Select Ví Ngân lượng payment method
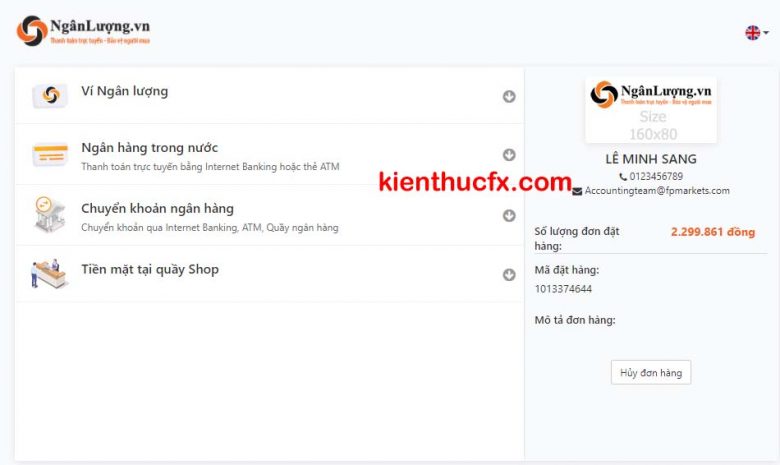 pos(125,92)
